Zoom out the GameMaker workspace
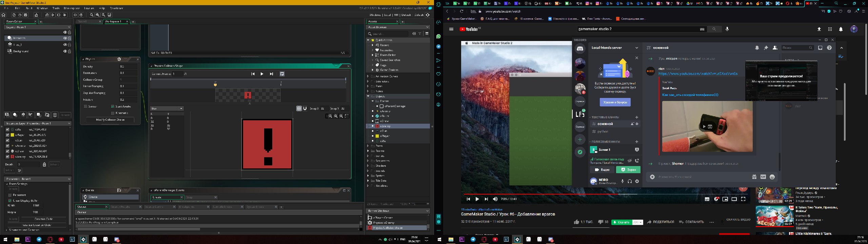 [92, 15]
